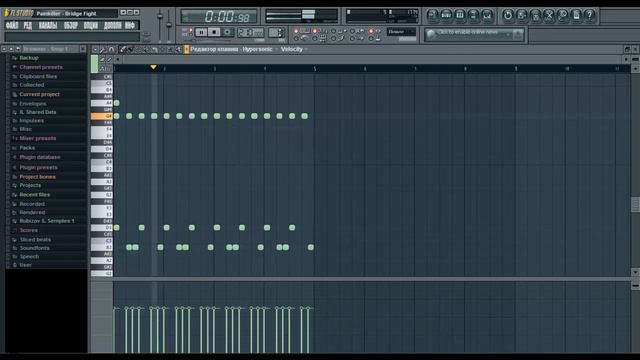This screenshot has height=360, width=640.
Task: Open the РЕД menu
Action: pyautogui.click(x=27, y=25)
